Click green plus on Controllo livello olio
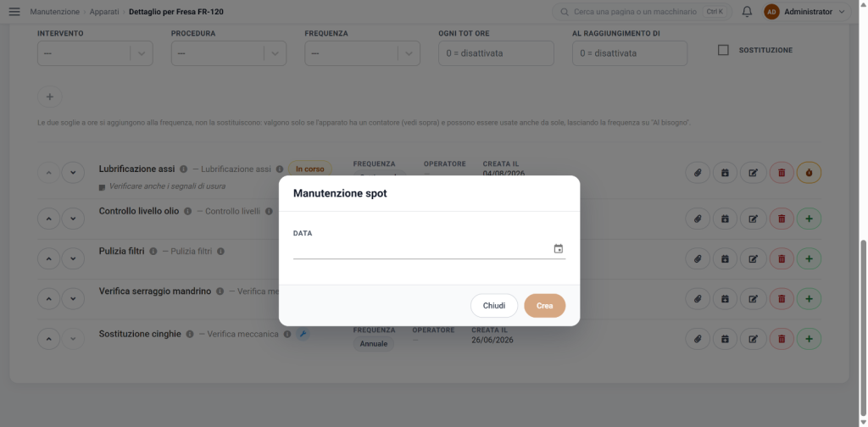868x427 pixels. [809, 219]
